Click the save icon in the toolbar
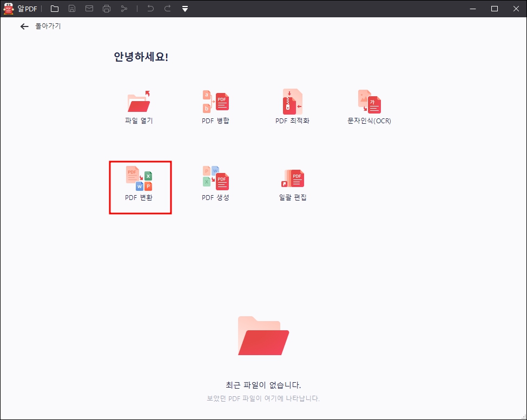 pyautogui.click(x=71, y=9)
